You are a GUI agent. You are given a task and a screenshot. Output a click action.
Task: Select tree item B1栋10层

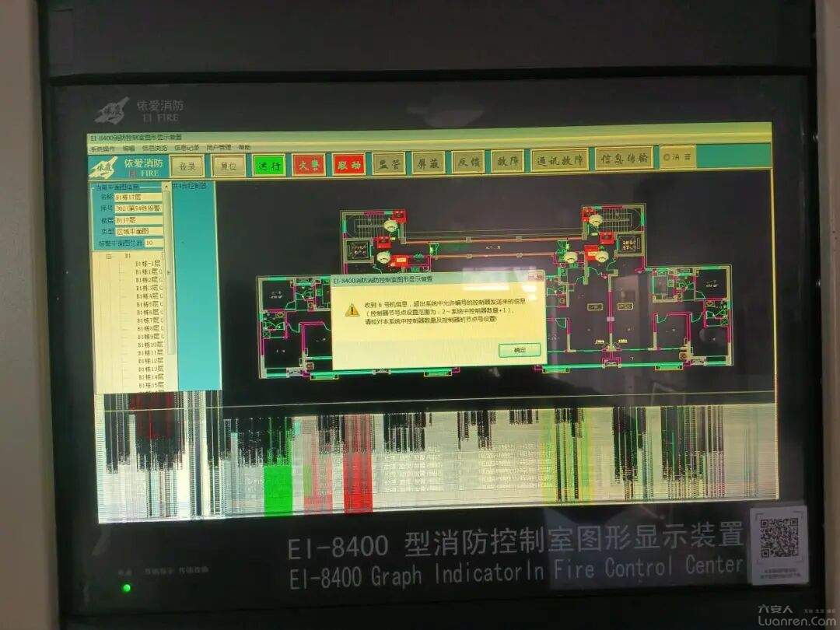150,345
